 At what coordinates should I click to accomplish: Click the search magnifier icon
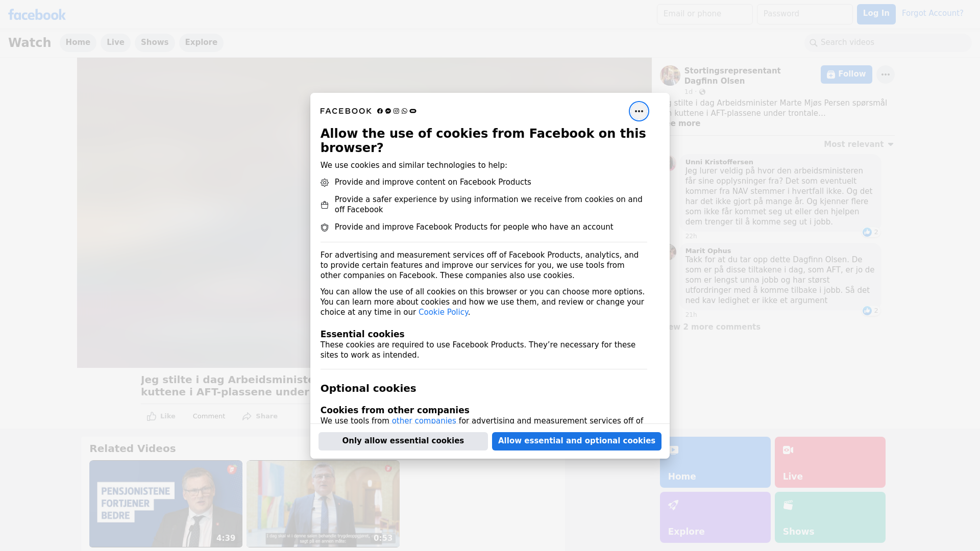coord(814,43)
